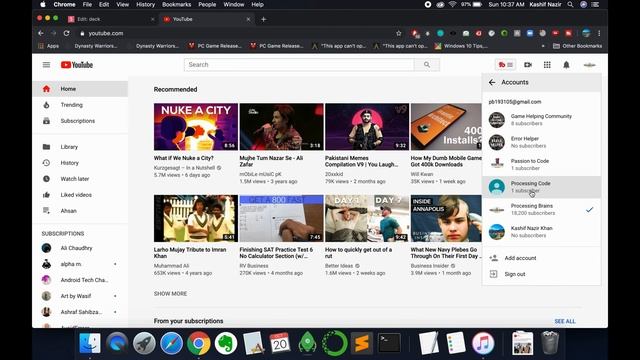
Task: Switch to Game Helping Community account
Action: [541, 120]
